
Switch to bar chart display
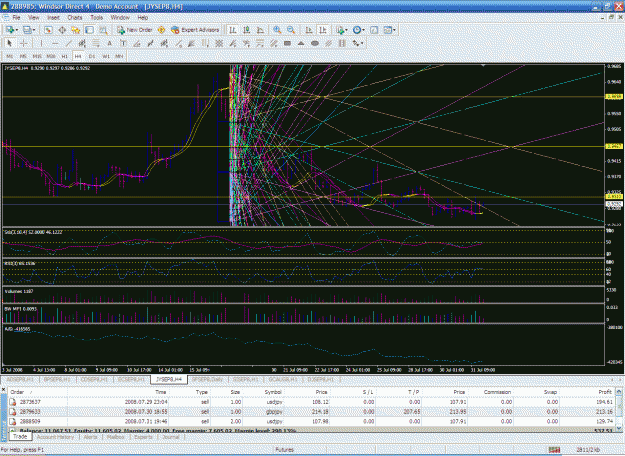(x=233, y=30)
